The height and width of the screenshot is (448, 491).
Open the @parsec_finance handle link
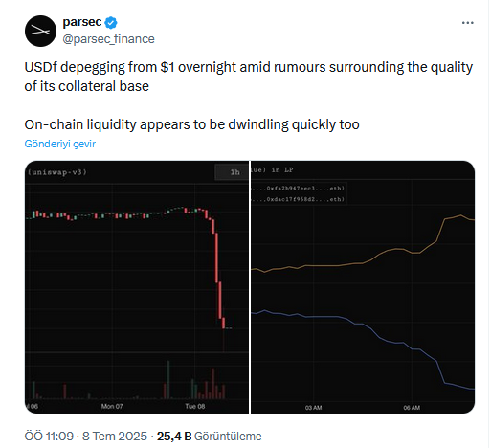108,39
